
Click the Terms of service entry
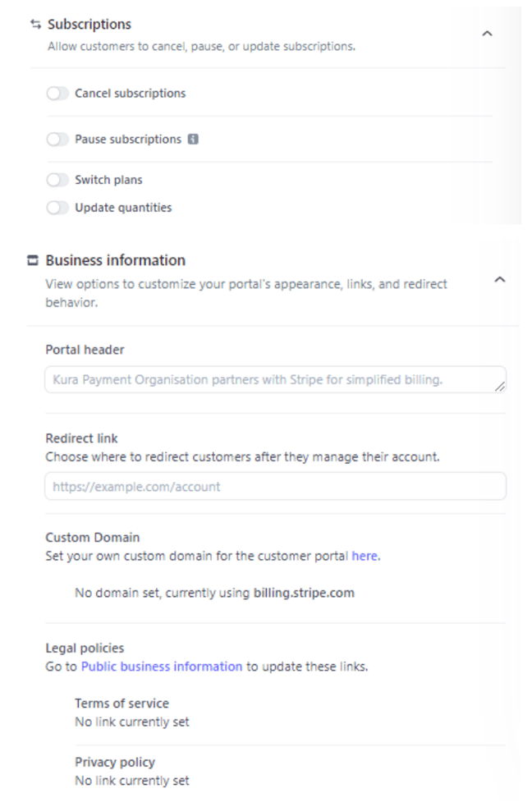(122, 704)
